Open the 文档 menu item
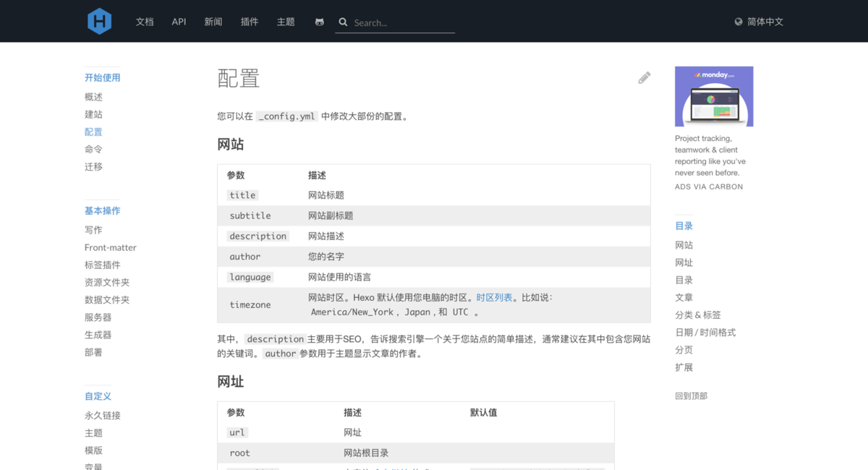This screenshot has height=470, width=868. click(x=144, y=22)
